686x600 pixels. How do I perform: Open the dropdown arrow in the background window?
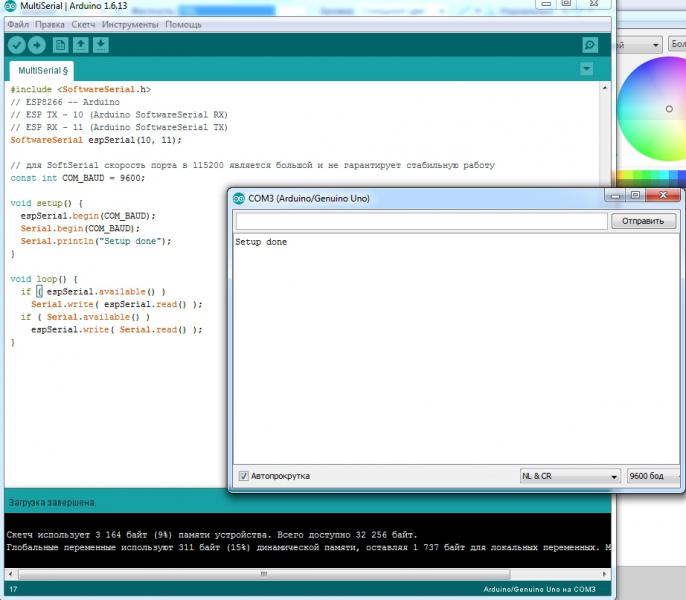(x=655, y=45)
